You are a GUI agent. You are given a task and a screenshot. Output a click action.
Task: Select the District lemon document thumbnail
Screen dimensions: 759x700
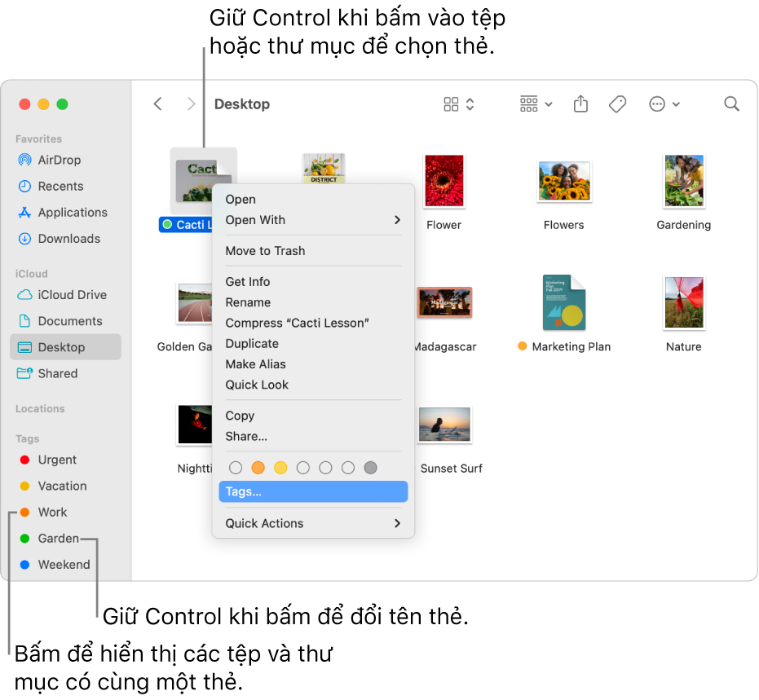(x=324, y=169)
